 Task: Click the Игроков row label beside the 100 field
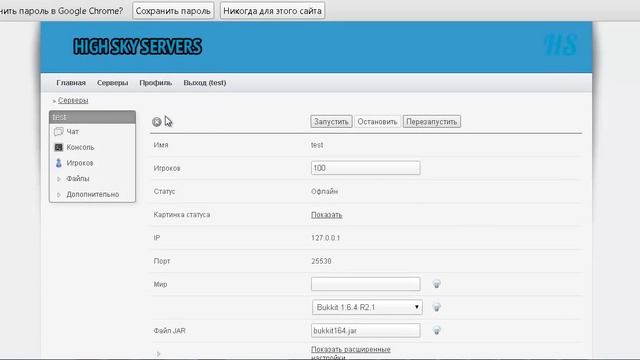pos(167,168)
